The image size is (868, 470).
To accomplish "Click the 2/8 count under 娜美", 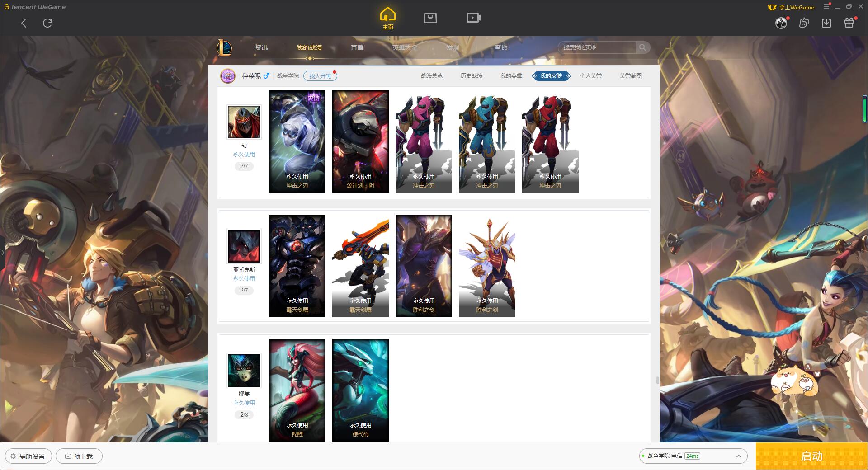I will pos(244,414).
